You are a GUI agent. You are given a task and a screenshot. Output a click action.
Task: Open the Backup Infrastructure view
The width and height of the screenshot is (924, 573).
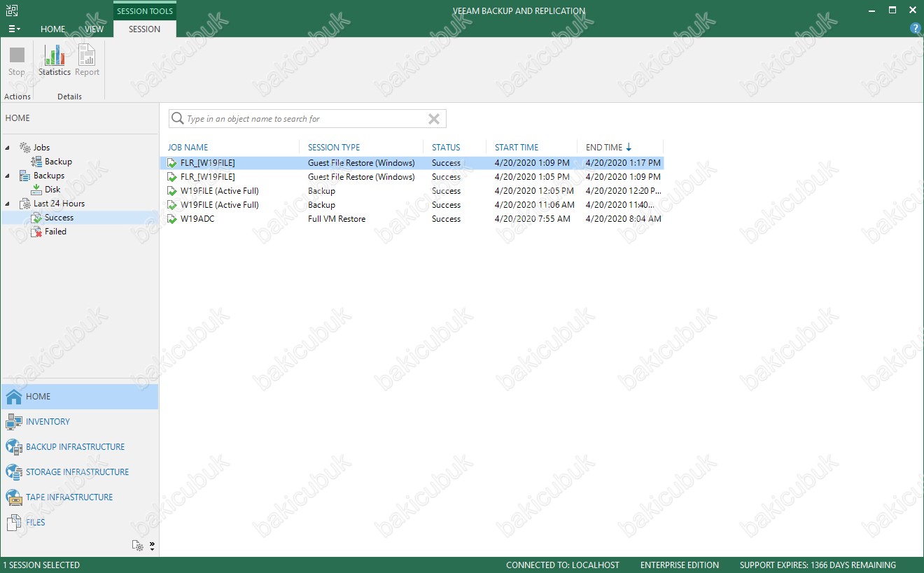[x=76, y=447]
